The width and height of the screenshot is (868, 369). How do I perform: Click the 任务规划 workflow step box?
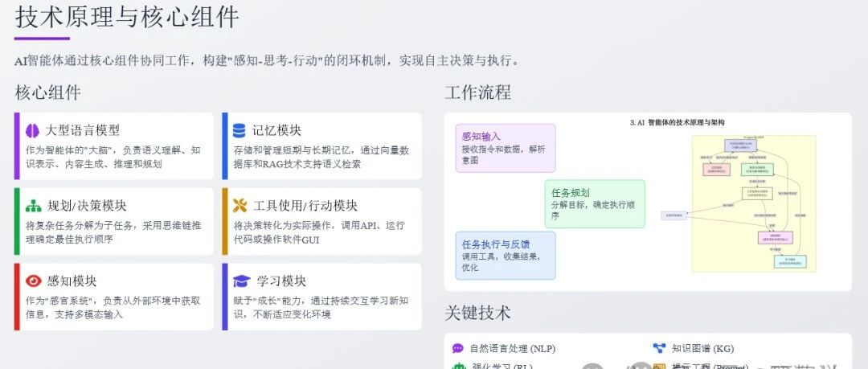pos(595,204)
